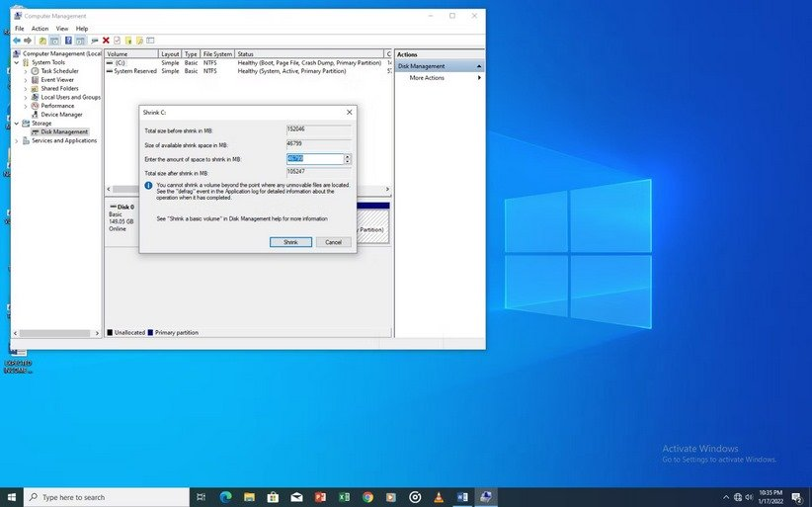Viewport: 812px width, 507px height.
Task: Expand the Task Scheduler node
Action: (x=26, y=71)
